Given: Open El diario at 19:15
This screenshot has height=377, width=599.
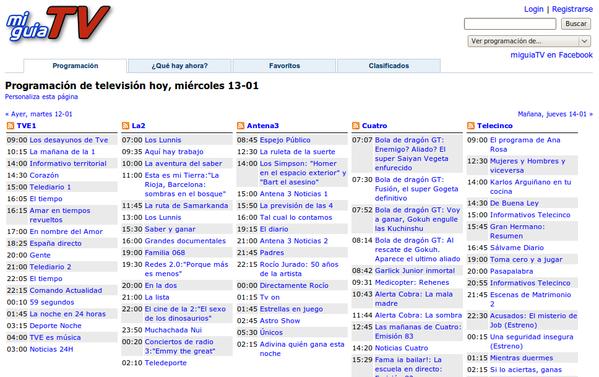Looking at the screenshot, I should (274, 229).
